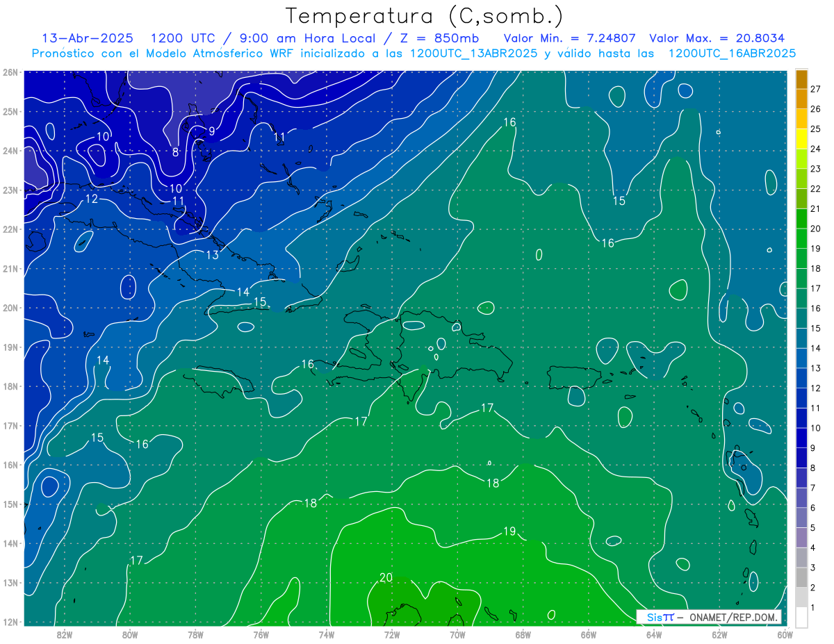Click the '21N' latitude axis label
Viewport: 834px width, 644px height.
click(10, 268)
